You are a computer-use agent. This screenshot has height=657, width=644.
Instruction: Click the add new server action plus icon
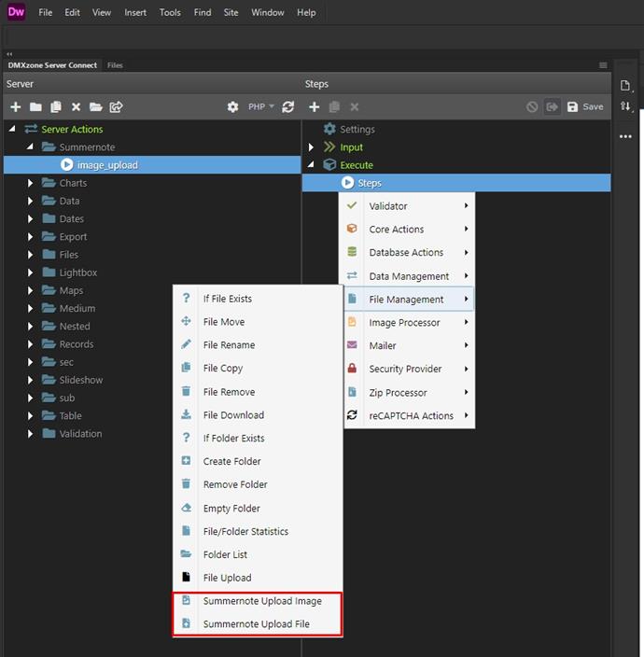pyautogui.click(x=16, y=106)
